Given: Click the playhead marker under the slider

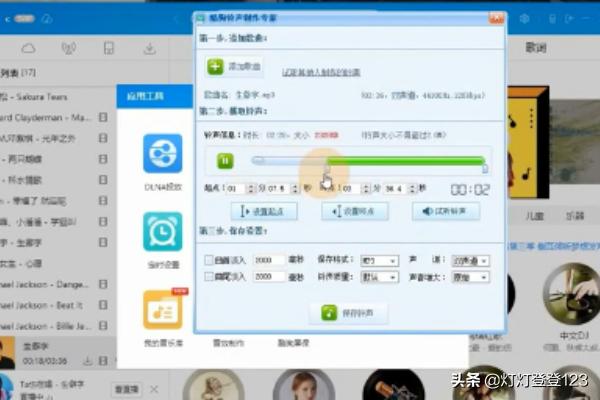Looking at the screenshot, I should pos(327,169).
